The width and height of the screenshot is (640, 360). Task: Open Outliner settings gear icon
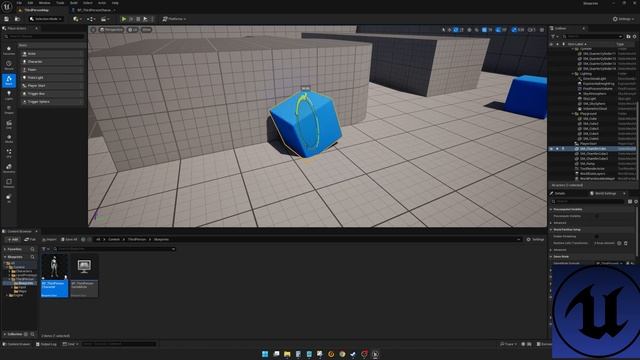[634, 36]
